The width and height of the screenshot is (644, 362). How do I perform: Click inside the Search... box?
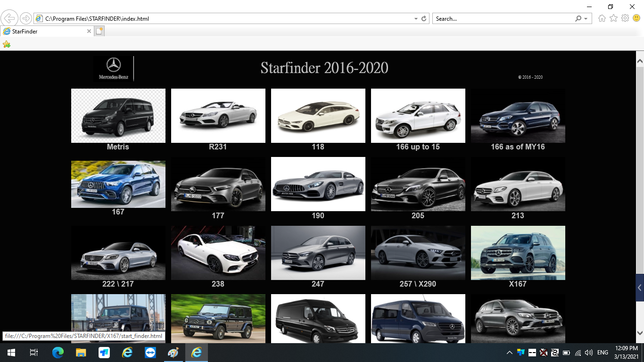click(503, 19)
